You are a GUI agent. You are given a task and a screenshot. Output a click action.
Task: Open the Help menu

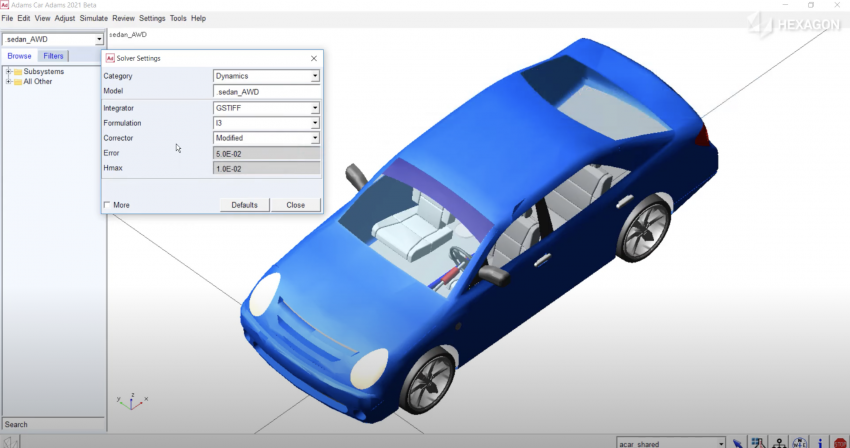tap(198, 18)
